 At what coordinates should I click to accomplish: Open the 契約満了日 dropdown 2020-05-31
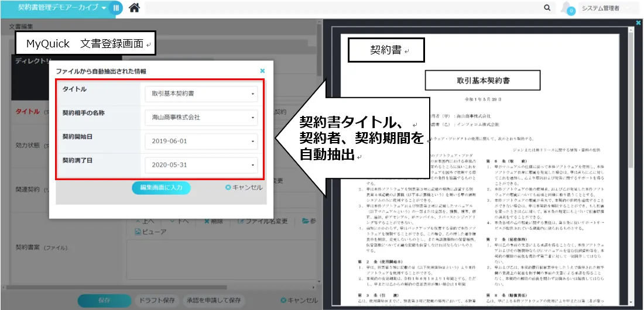pos(201,165)
